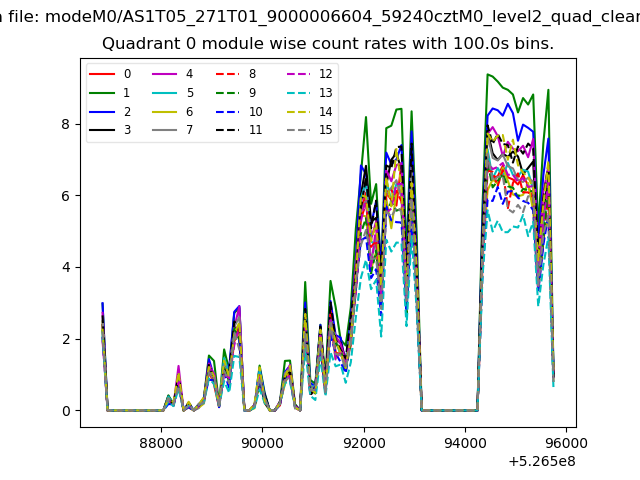The height and width of the screenshot is (480, 640).
Task: Click the y-axis tick label 8
Action: pos(66,124)
